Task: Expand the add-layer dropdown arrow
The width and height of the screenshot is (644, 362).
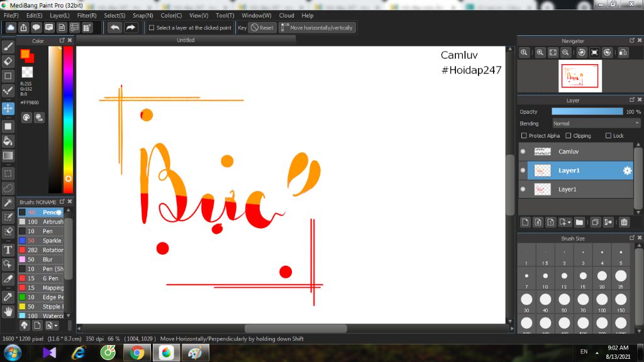Action: tap(569, 222)
